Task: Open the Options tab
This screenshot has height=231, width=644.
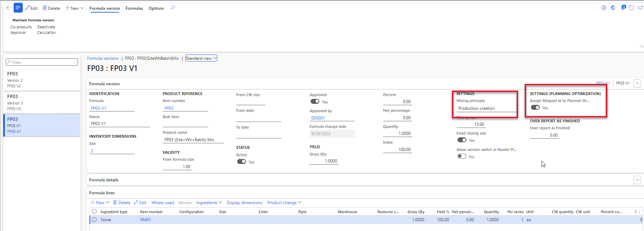Action: tap(156, 8)
